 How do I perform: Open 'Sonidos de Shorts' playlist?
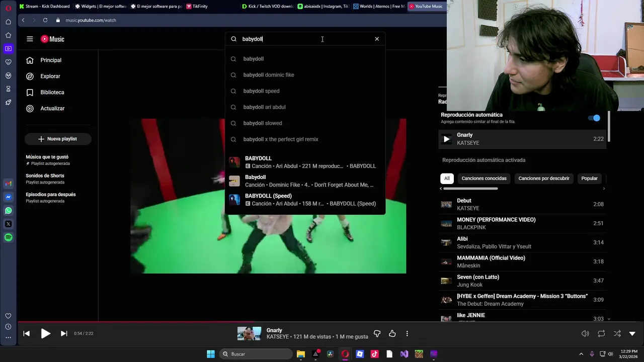58,178
